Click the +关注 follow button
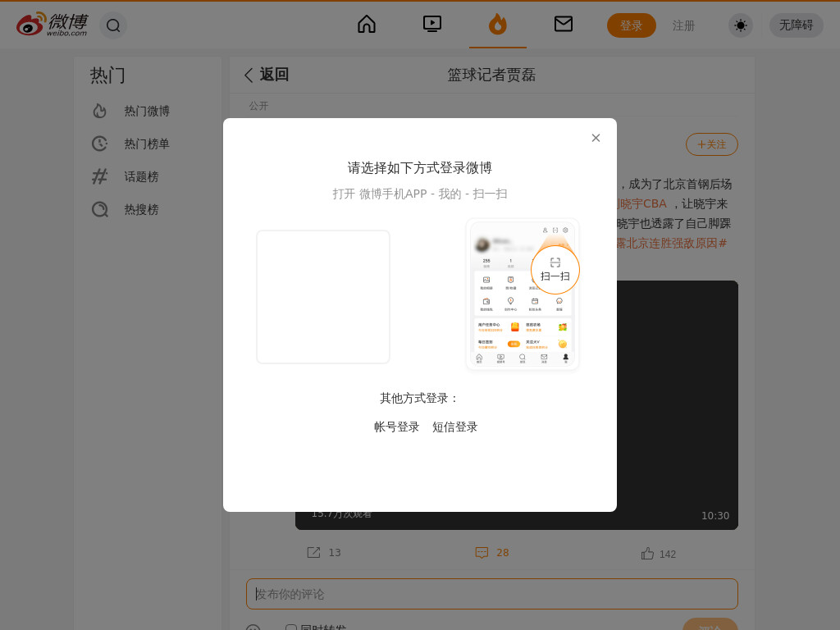Screen dimensions: 840x630 712,144
